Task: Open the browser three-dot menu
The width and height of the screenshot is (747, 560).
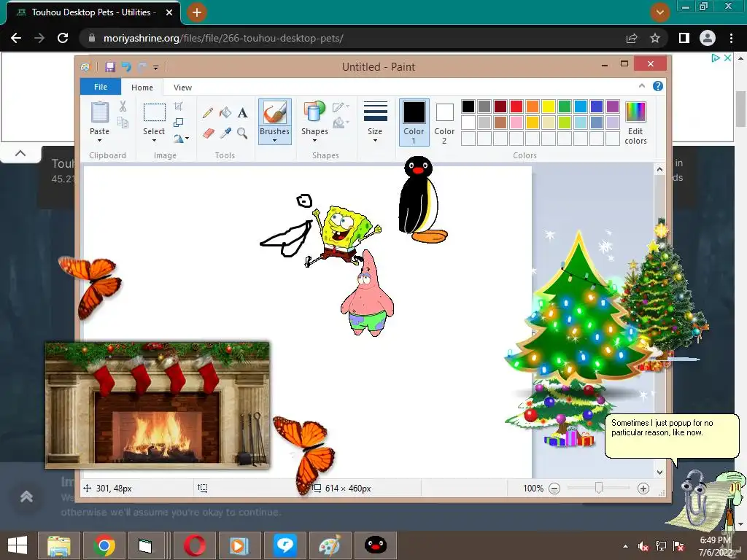Action: (x=731, y=38)
